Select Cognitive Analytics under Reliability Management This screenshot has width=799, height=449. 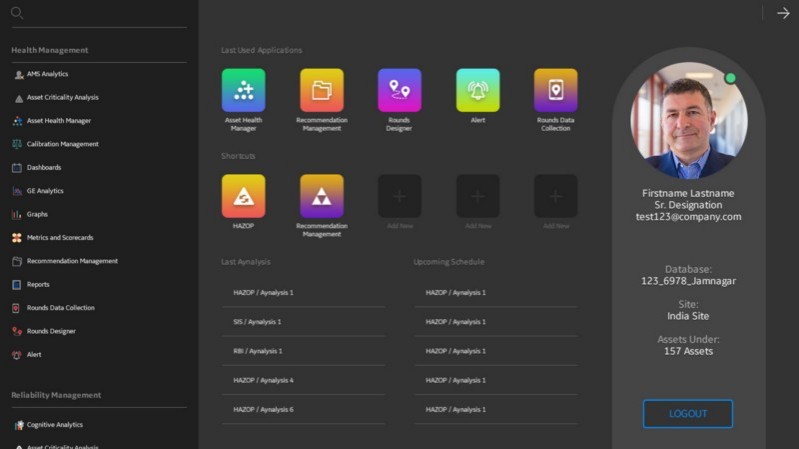tap(55, 425)
